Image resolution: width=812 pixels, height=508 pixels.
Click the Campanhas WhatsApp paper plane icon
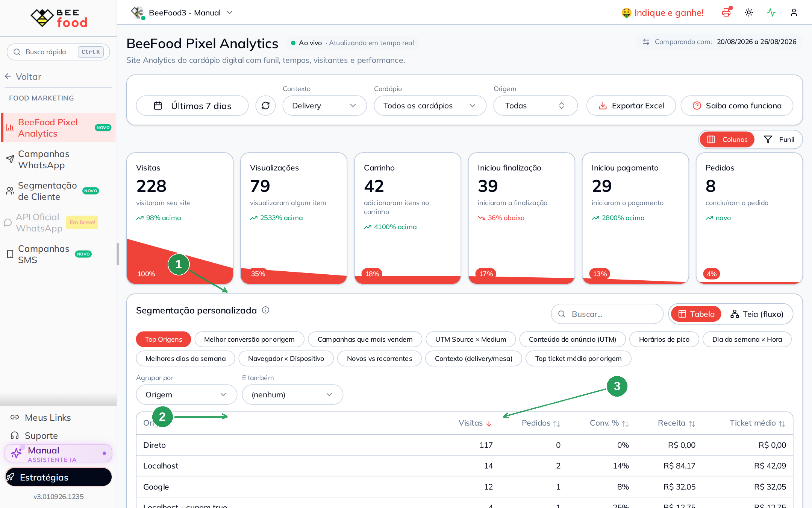point(10,159)
